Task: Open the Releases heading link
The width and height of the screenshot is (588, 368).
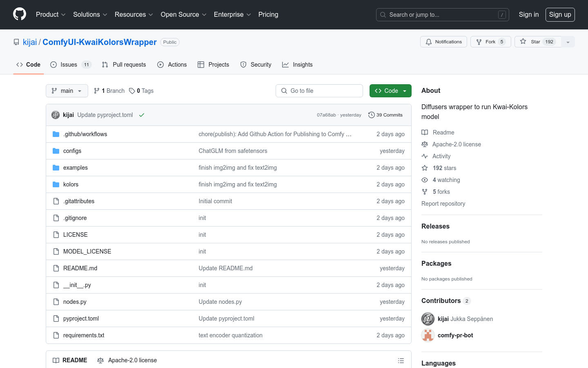Action: 435,226
